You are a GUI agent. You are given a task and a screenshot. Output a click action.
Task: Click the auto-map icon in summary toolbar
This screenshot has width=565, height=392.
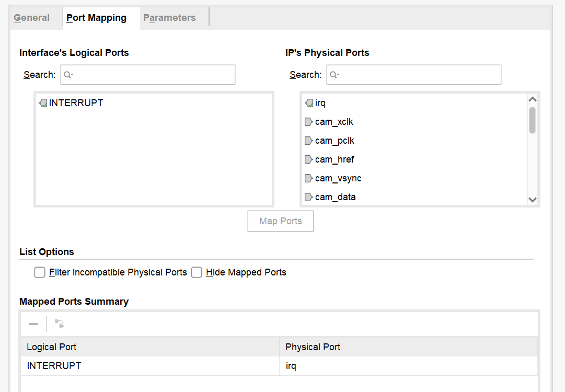tap(60, 324)
